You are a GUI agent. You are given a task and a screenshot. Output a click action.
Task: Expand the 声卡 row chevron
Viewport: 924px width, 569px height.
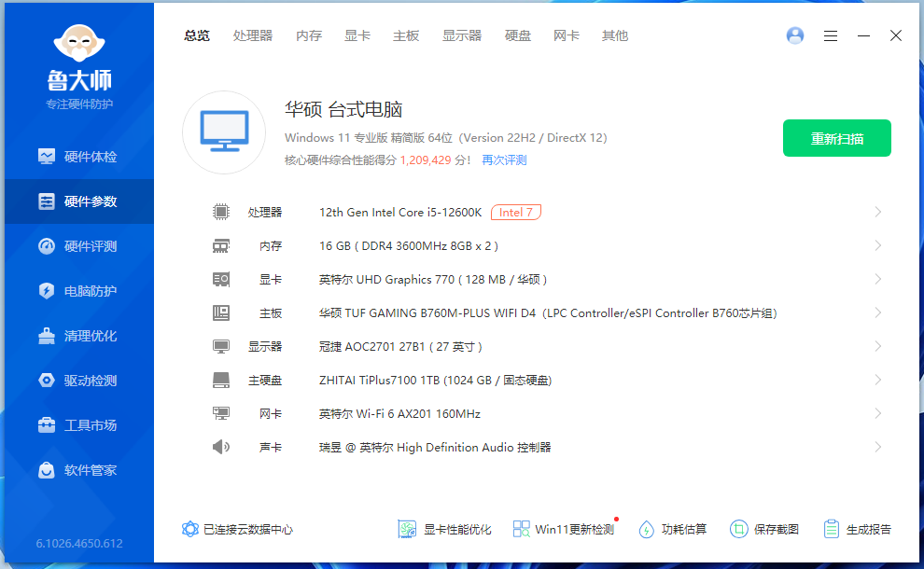tap(878, 447)
